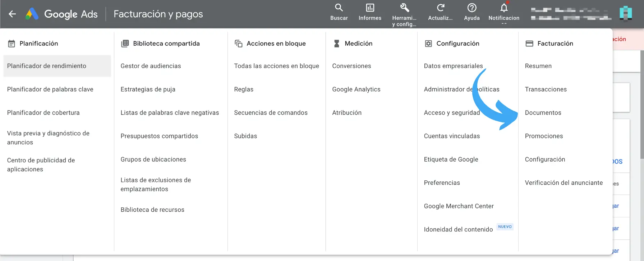Screen dimensions: 644x261
Task: Open Biblioteca de recursos
Action: tap(152, 210)
